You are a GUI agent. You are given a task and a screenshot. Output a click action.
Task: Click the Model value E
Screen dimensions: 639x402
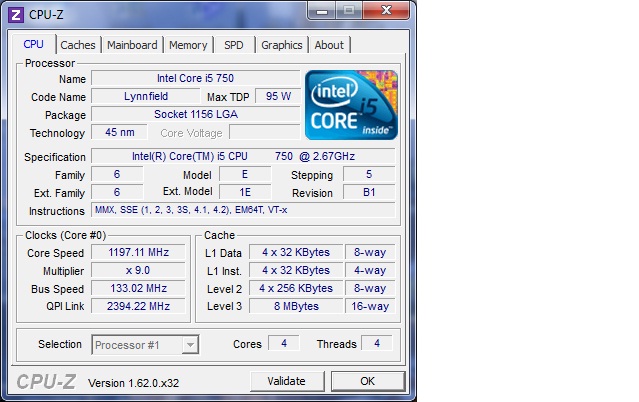point(245,174)
